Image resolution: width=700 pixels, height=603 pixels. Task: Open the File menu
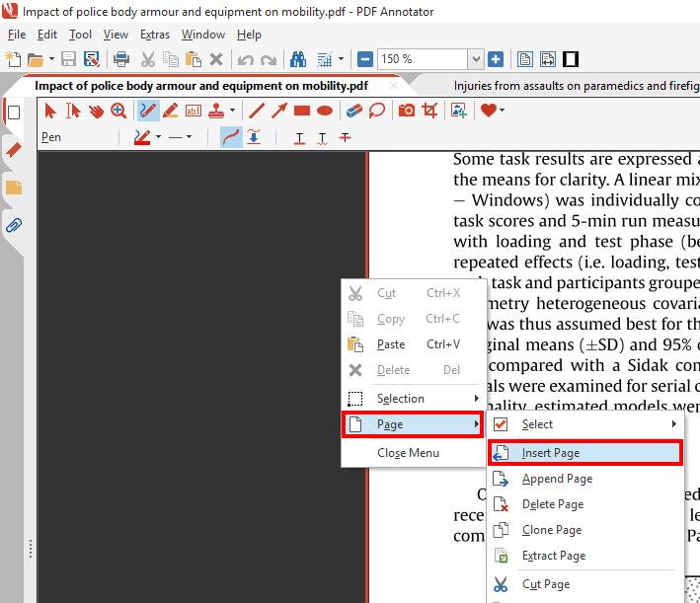(17, 35)
